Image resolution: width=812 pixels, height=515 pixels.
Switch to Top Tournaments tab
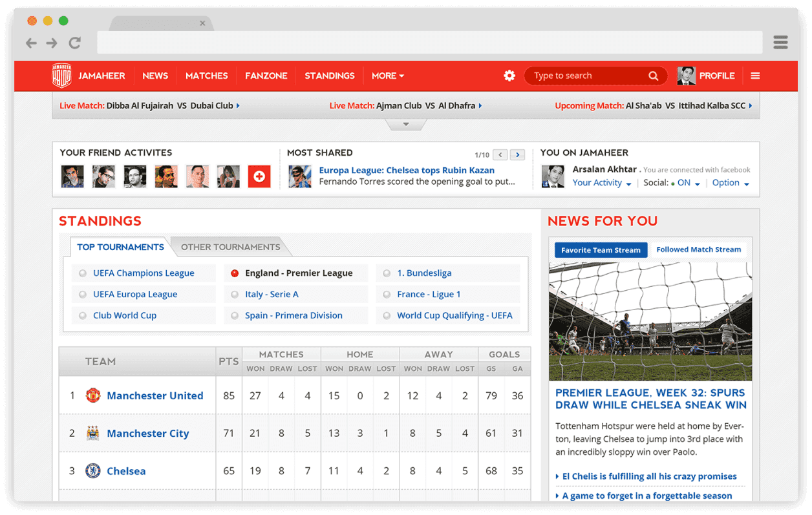120,247
